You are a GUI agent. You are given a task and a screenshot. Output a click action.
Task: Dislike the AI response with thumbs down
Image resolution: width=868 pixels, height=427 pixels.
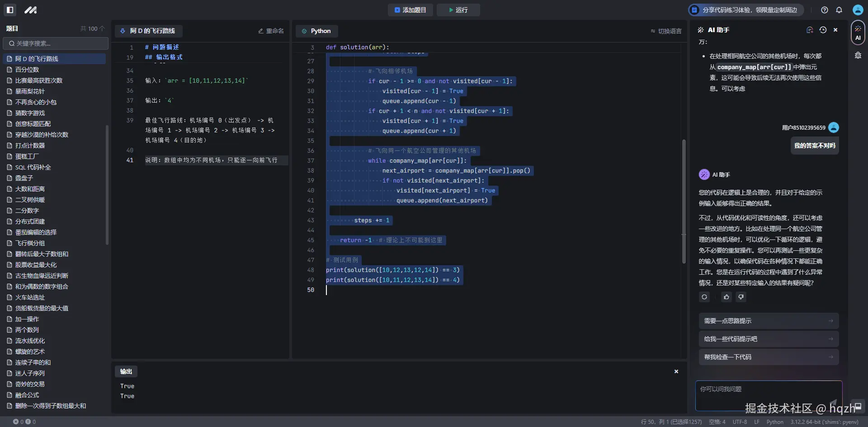pos(741,297)
